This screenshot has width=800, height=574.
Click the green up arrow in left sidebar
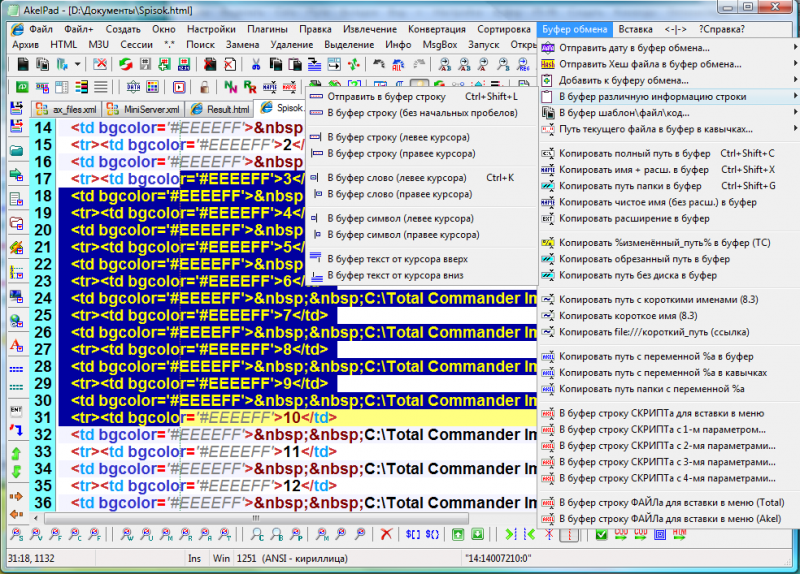tap(16, 454)
